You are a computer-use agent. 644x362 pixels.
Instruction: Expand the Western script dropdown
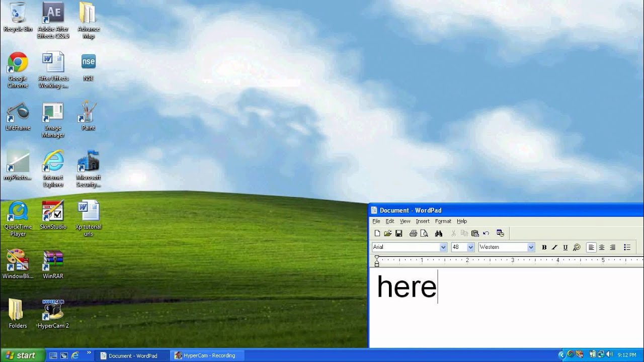coord(531,247)
